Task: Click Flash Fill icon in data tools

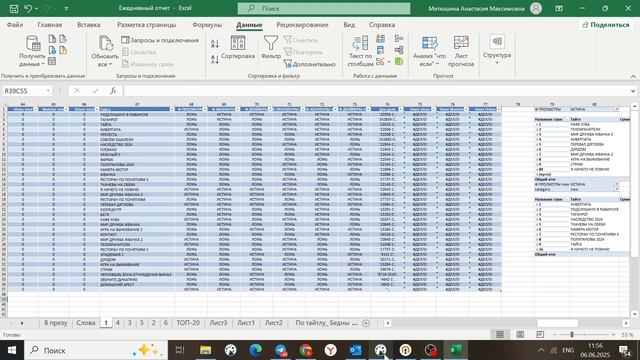Action: [380, 39]
